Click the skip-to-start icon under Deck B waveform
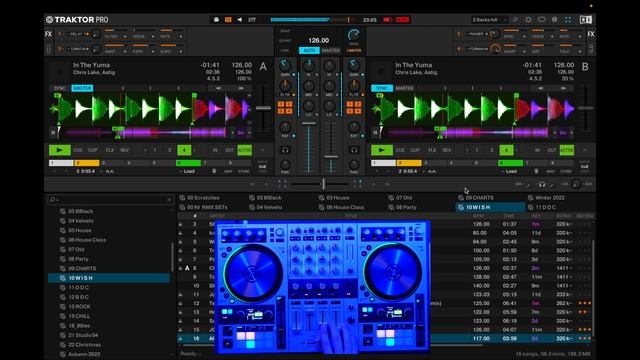 pyautogui.click(x=375, y=132)
